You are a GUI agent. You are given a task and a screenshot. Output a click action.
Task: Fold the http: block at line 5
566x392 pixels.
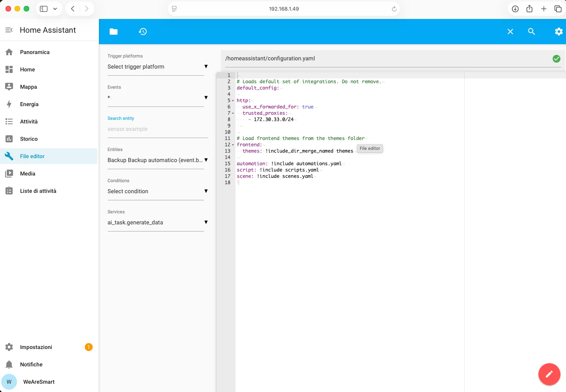233,101
